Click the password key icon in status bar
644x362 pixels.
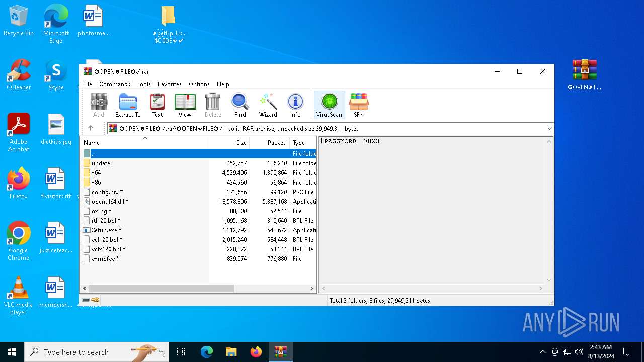tap(95, 300)
